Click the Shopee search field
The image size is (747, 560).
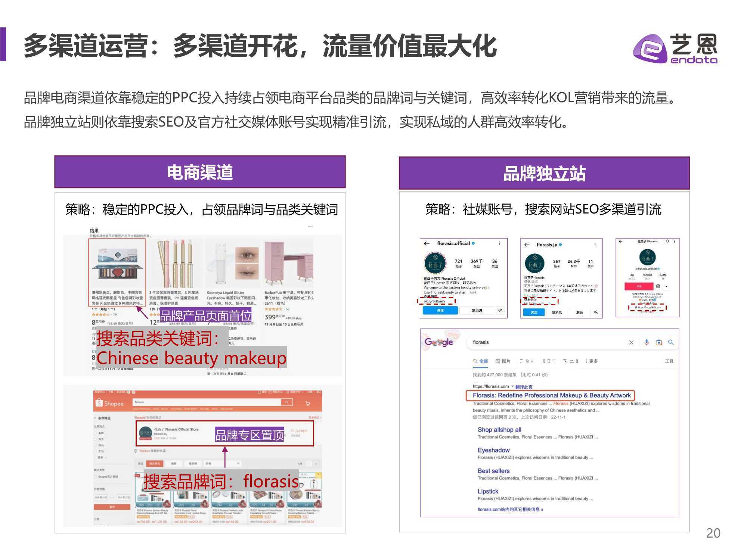pyautogui.click(x=207, y=402)
